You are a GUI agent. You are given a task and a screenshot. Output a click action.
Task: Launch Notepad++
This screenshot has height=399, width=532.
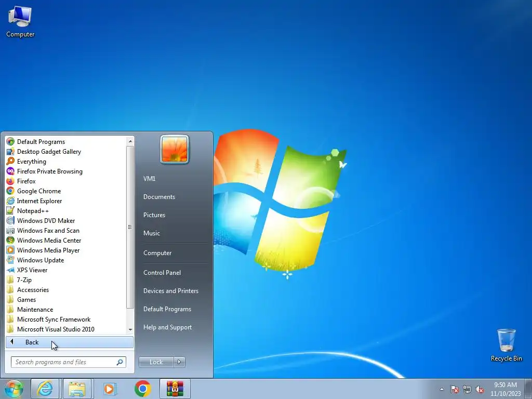tap(33, 210)
